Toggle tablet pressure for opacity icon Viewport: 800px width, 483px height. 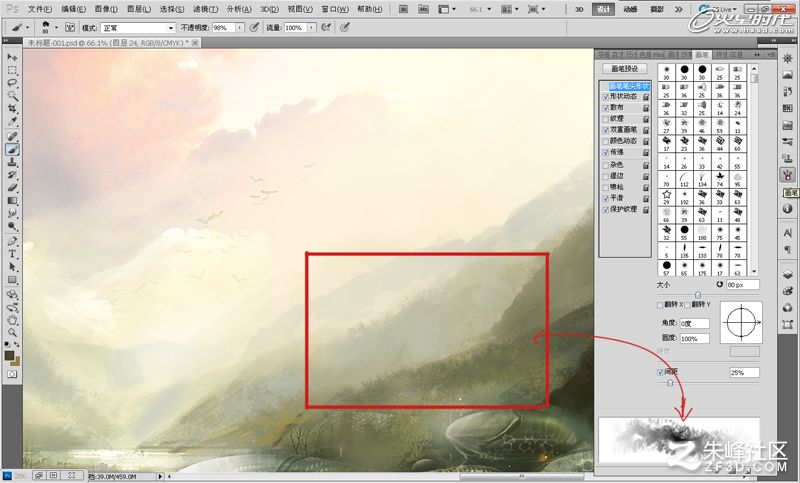(254, 28)
